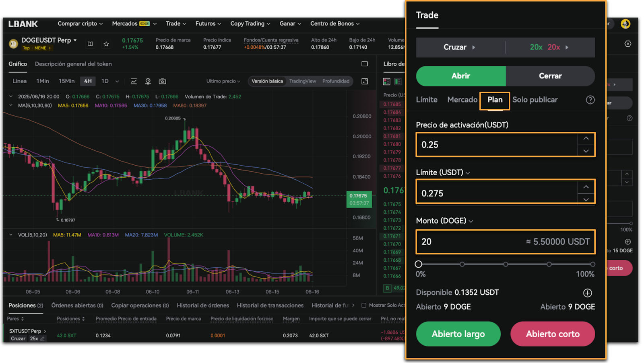Open chart indicators icon

[x=134, y=81]
